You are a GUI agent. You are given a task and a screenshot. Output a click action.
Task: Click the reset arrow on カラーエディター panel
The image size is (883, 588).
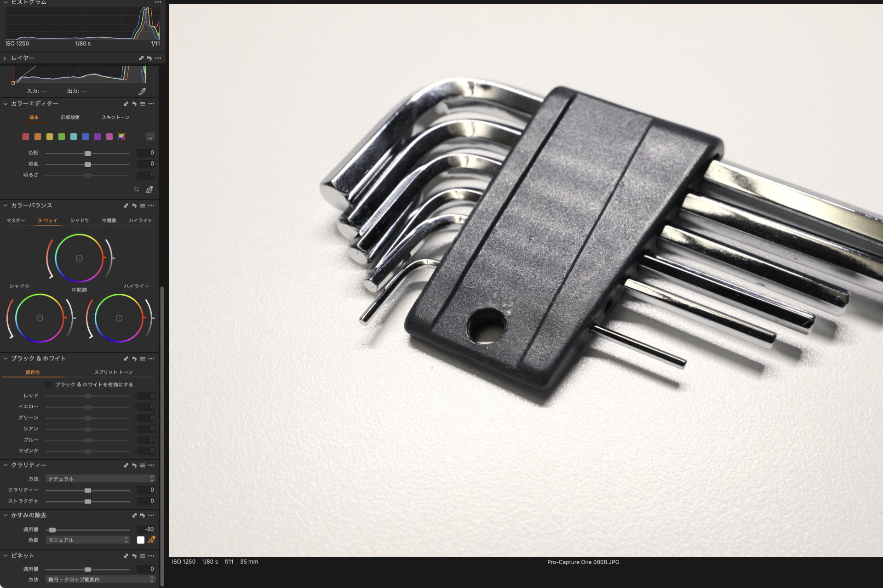[134, 104]
